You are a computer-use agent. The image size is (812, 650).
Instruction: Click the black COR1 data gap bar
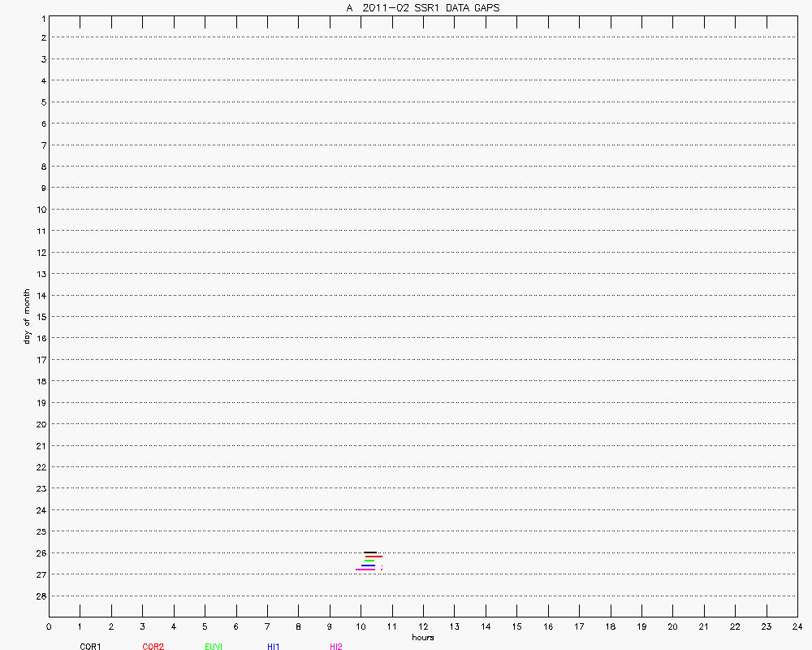(370, 552)
